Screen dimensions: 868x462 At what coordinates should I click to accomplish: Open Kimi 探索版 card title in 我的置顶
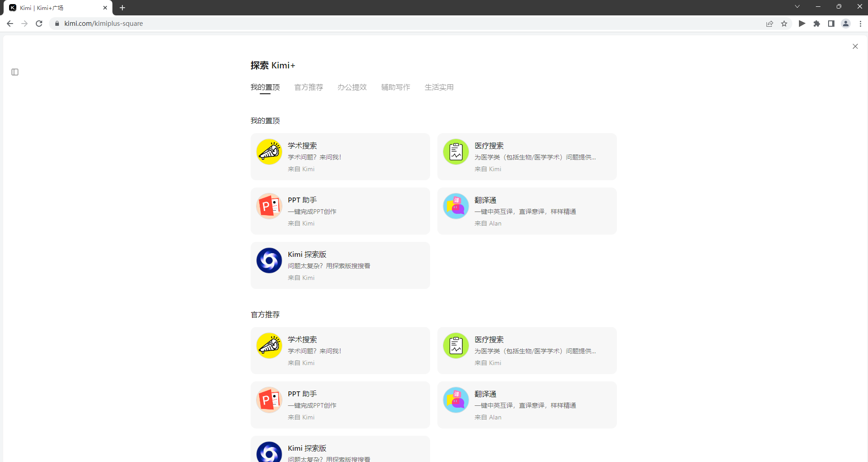[307, 254]
